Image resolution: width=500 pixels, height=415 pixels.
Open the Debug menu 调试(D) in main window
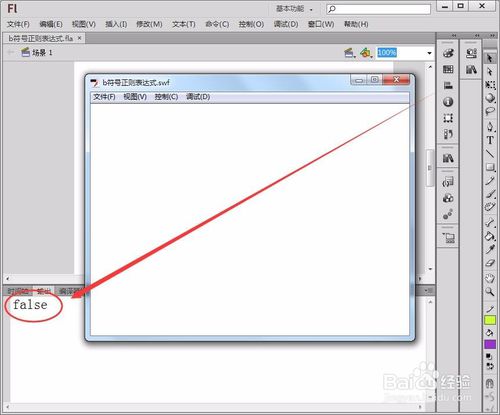coord(286,24)
